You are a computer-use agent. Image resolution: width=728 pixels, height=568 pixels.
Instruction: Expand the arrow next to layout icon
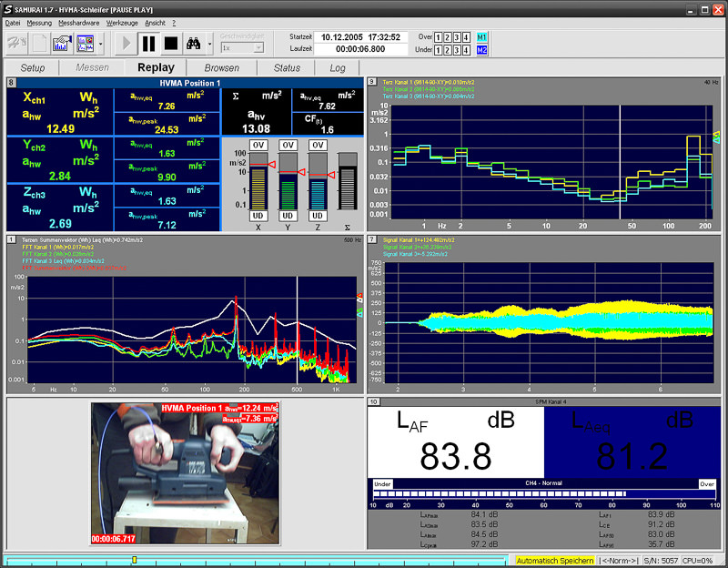coord(100,43)
